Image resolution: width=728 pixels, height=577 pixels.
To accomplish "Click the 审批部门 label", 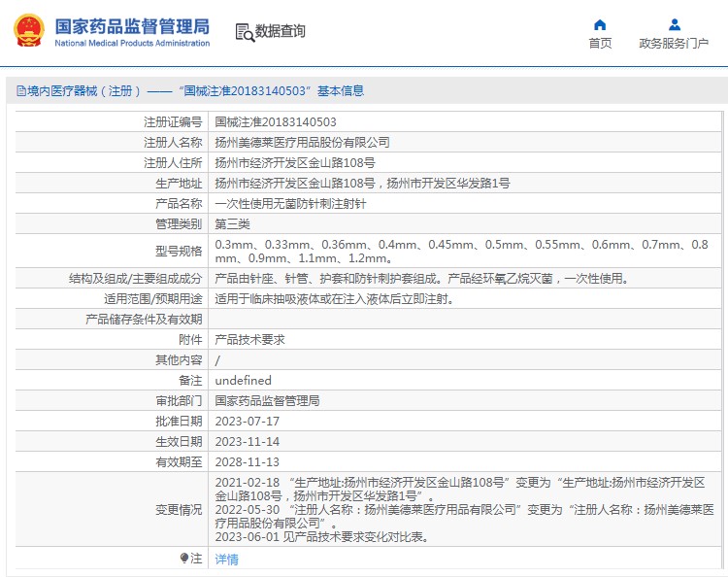I will click(x=179, y=401).
